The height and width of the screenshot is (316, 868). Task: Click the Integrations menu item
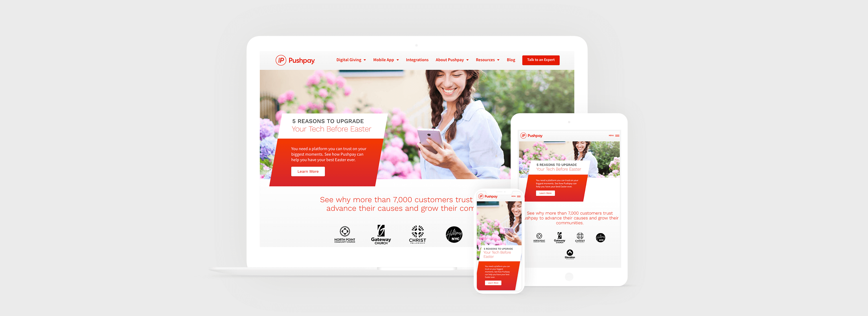coord(417,60)
